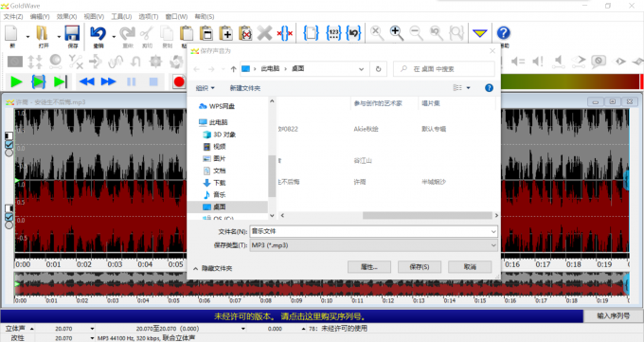Expand the address bar path dropdown
Viewport: 644px width, 342px height.
pyautogui.click(x=362, y=69)
